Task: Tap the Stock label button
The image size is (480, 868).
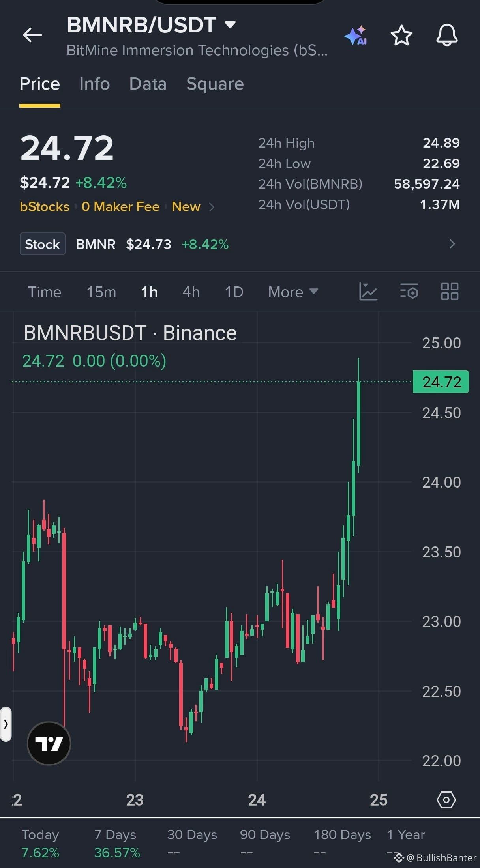Action: 43,244
